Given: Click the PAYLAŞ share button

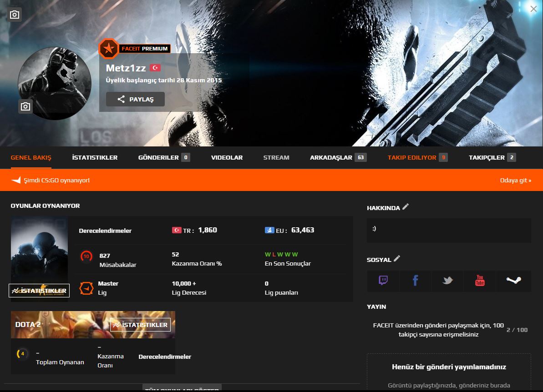Looking at the screenshot, I should tap(135, 99).
